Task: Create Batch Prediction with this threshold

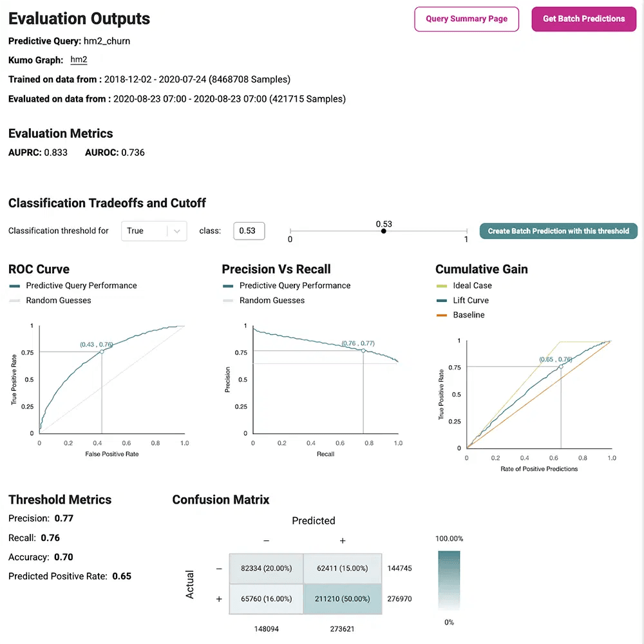Action: point(558,231)
